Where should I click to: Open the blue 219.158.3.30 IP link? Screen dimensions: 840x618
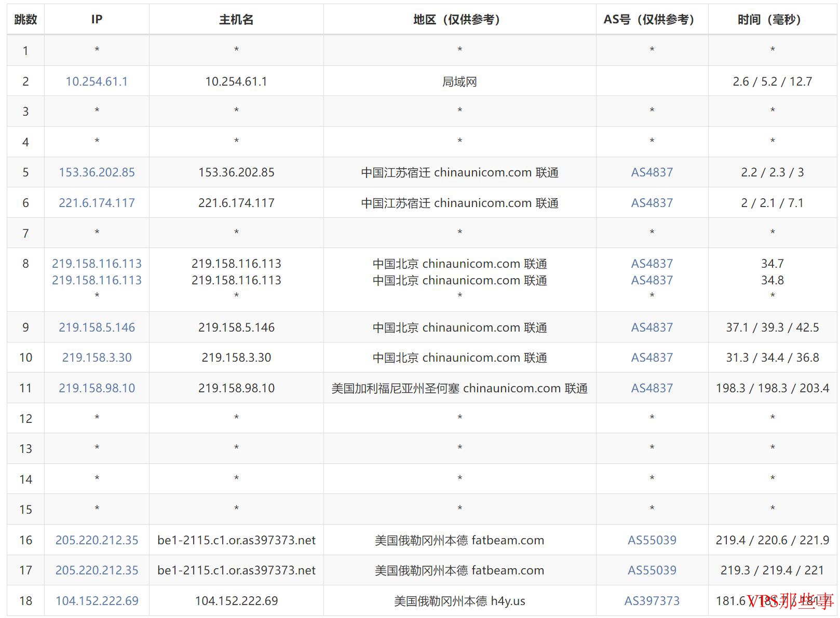(97, 358)
